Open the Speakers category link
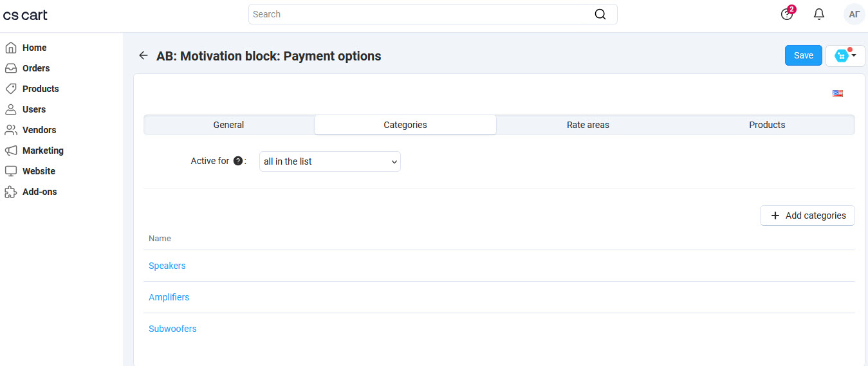868x366 pixels. click(x=167, y=266)
